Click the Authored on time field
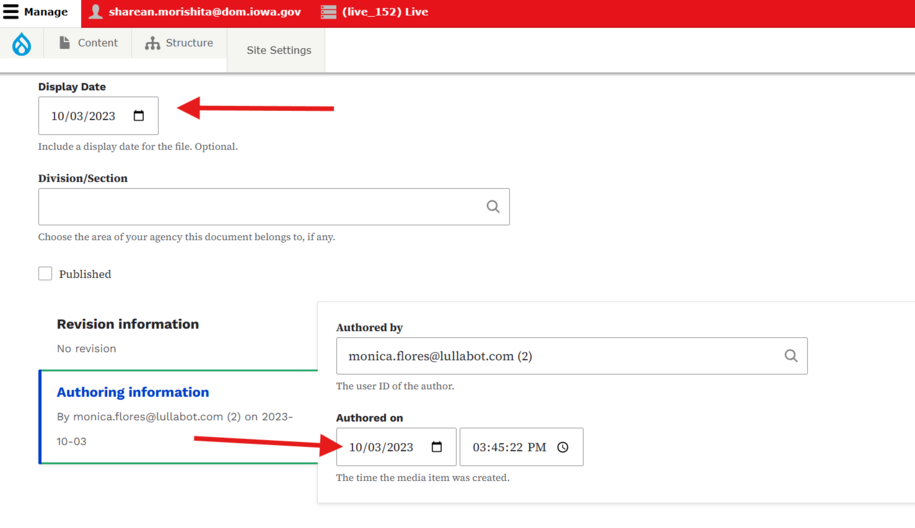Viewport: 915px width, 528px height. [x=509, y=447]
